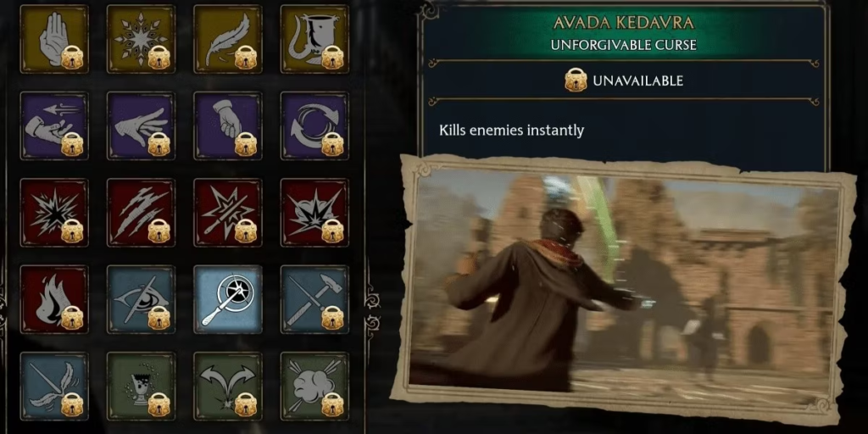
Task: Select the red explosion burst spell icon
Action: (53, 213)
